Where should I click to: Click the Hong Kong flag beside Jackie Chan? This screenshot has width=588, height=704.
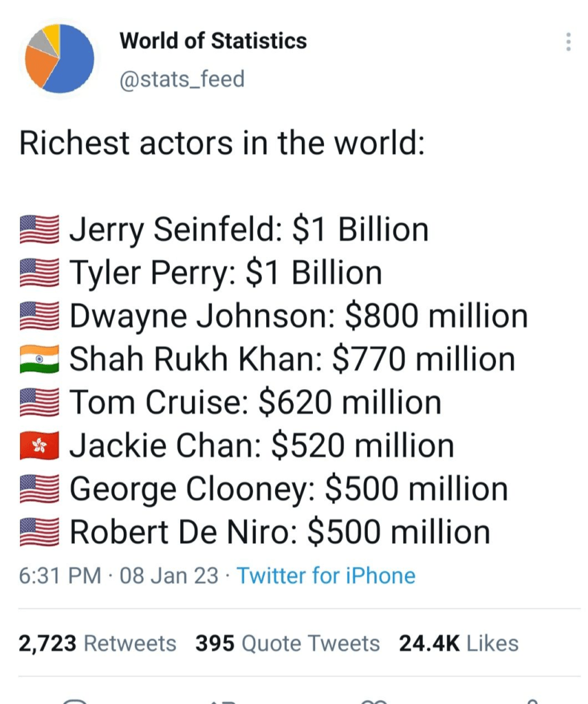(39, 445)
